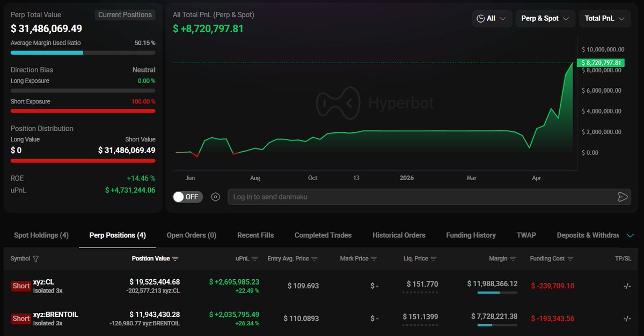Click the Current Positions button
The image size is (644, 336).
pos(125,15)
